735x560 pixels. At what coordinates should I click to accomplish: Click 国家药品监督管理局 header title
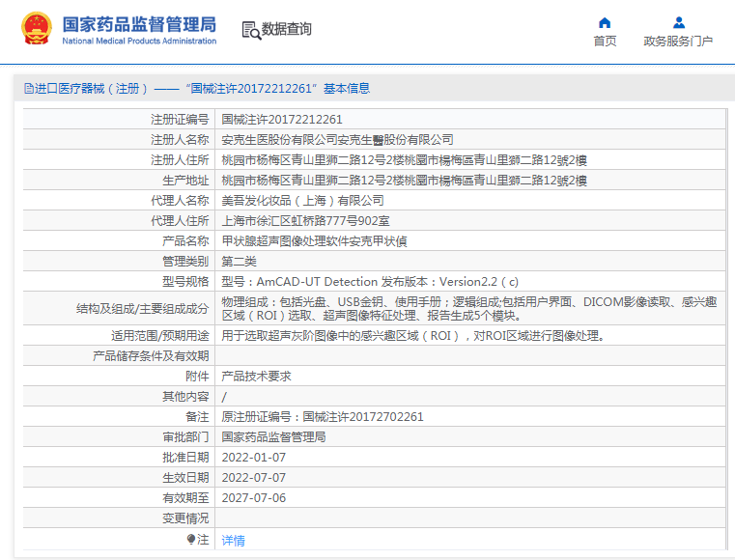[139, 24]
